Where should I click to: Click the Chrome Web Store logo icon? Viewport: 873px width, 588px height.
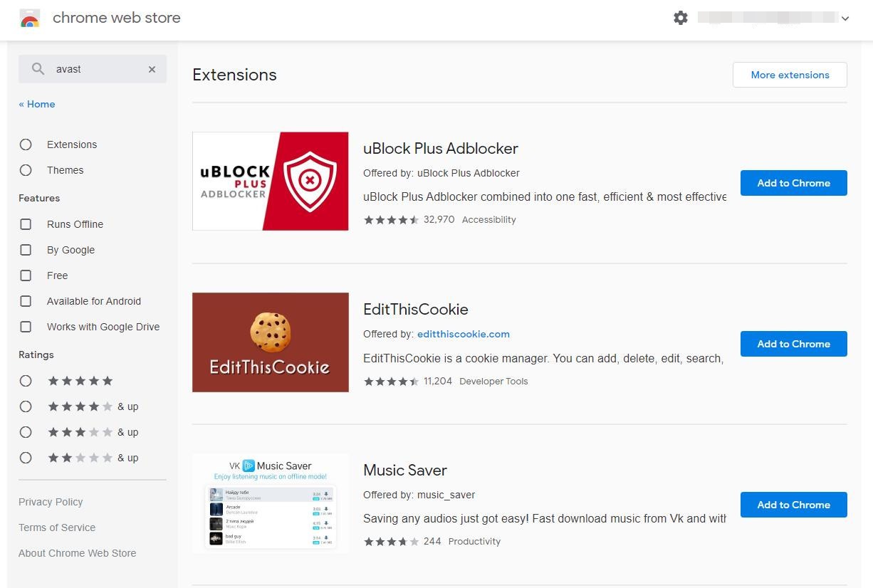click(x=29, y=17)
